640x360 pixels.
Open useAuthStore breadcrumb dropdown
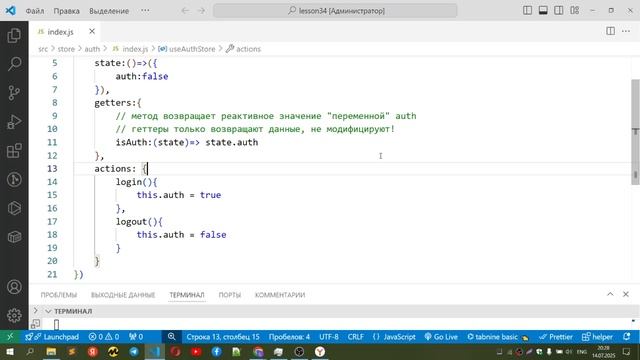click(x=187, y=49)
